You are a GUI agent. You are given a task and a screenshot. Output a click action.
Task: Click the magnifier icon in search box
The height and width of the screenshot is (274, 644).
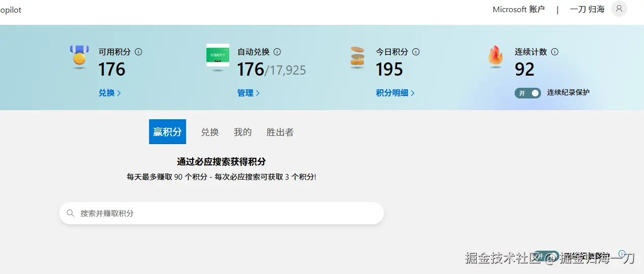pos(70,213)
